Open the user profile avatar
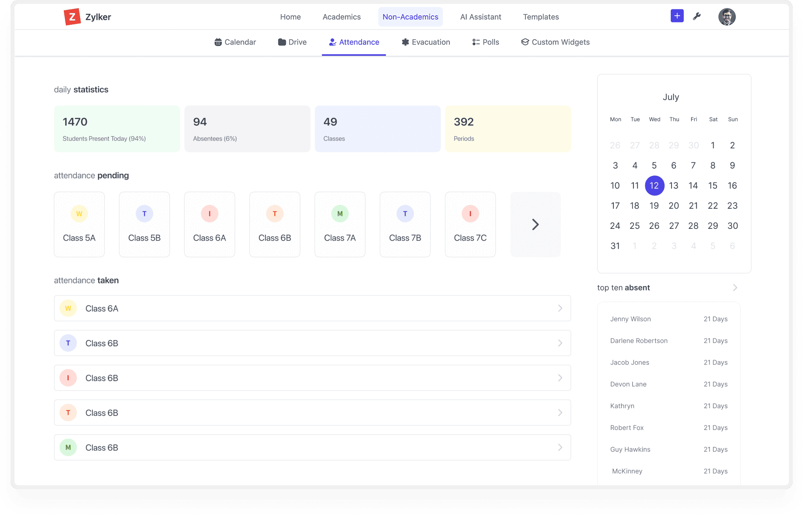The width and height of the screenshot is (812, 515). pos(726,17)
